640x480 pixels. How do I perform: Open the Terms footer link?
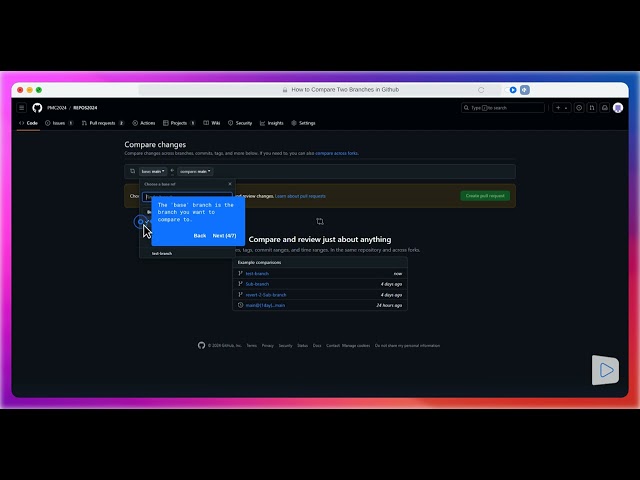pyautogui.click(x=251, y=346)
